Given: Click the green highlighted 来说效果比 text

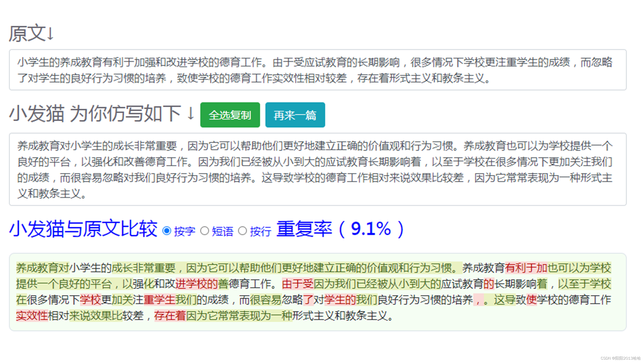Looking at the screenshot, I should 96,316.
